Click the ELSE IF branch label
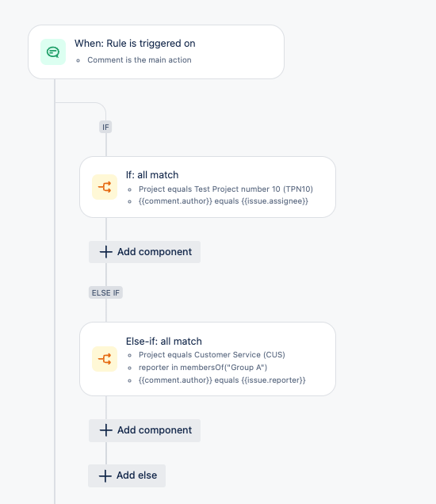 [105, 293]
